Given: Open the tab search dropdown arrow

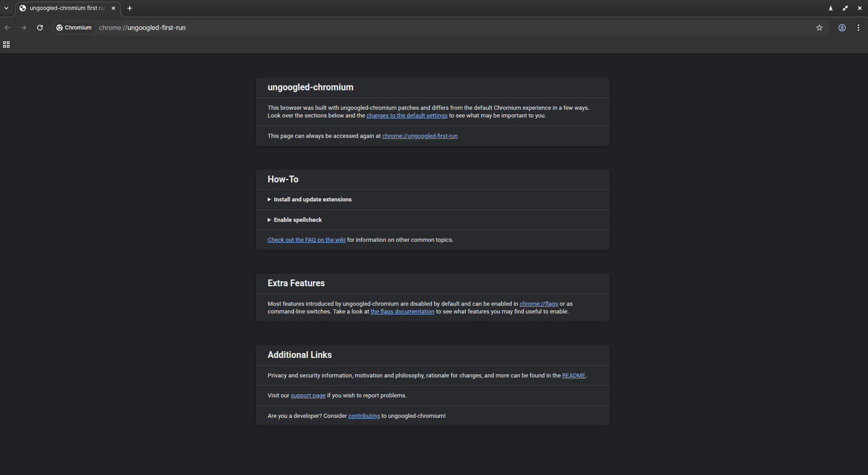Looking at the screenshot, I should coord(6,8).
